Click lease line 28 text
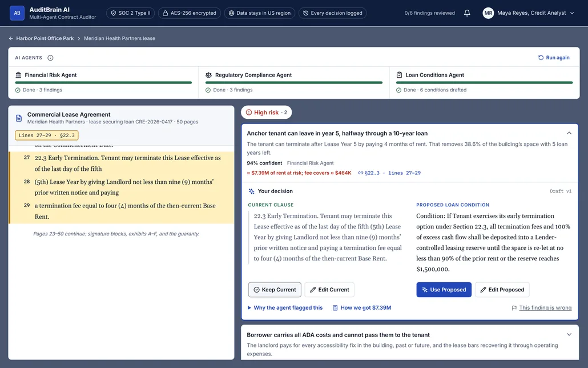This screenshot has width=588, height=368. coord(124,187)
